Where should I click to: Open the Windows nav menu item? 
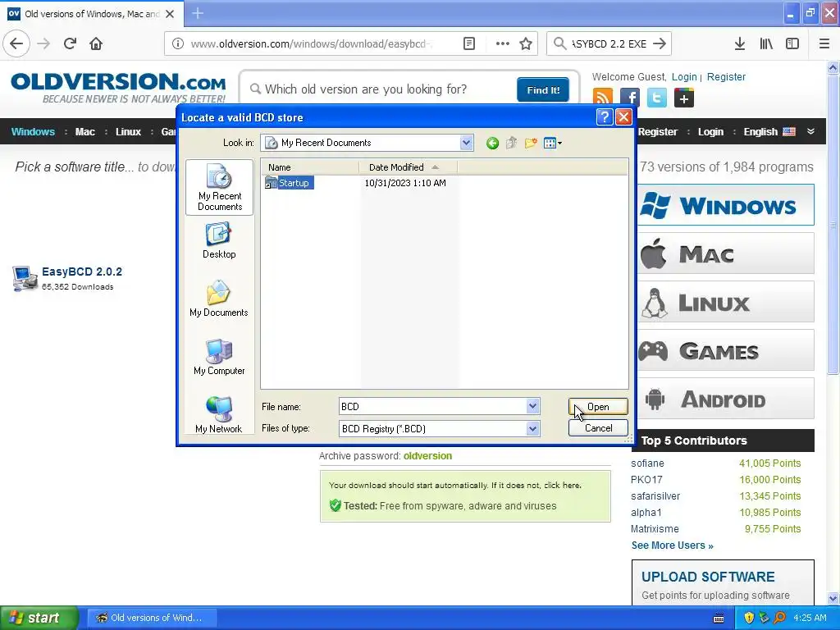(33, 132)
